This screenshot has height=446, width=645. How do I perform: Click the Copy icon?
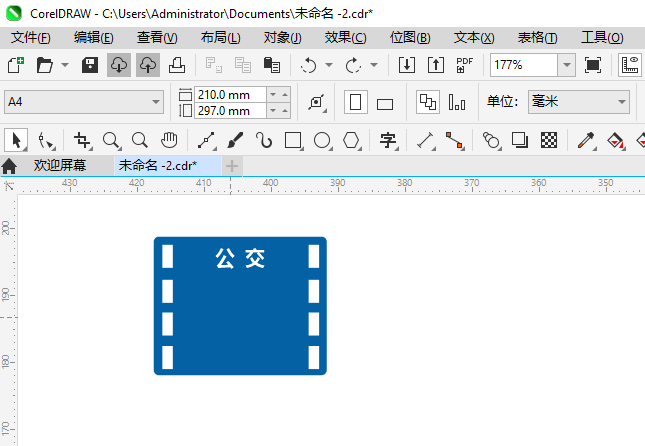tap(243, 65)
